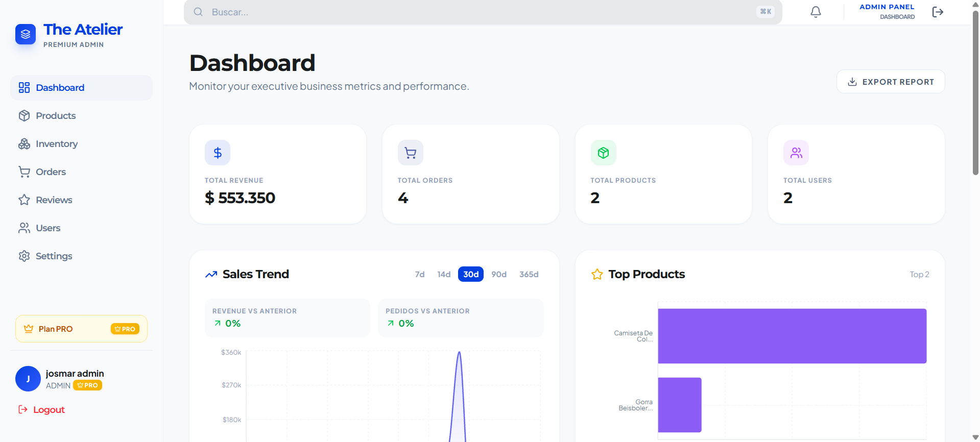The width and height of the screenshot is (980, 442).
Task: Open the Inventory section
Action: point(81,144)
